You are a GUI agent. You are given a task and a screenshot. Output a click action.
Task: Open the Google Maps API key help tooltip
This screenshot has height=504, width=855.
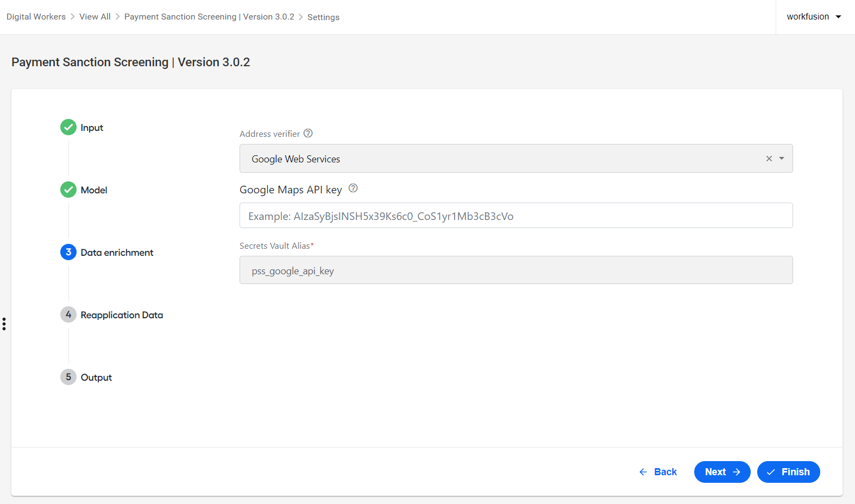coord(353,188)
